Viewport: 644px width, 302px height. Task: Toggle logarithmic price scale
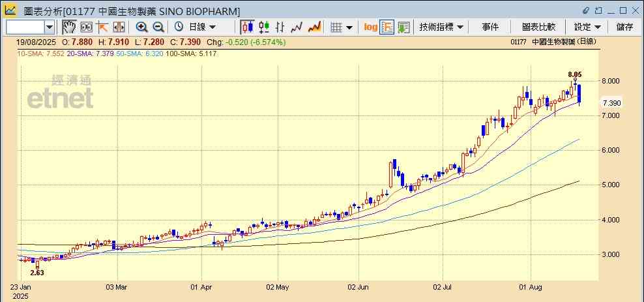(x=370, y=27)
